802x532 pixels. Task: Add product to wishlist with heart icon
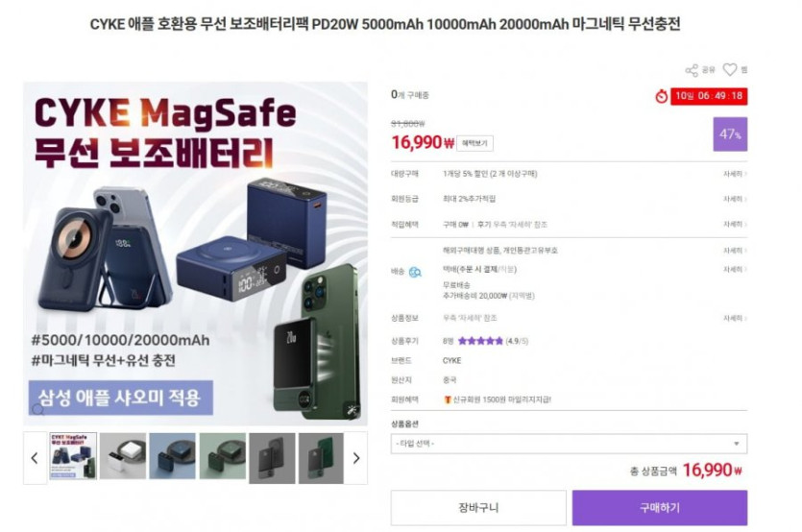(x=729, y=69)
